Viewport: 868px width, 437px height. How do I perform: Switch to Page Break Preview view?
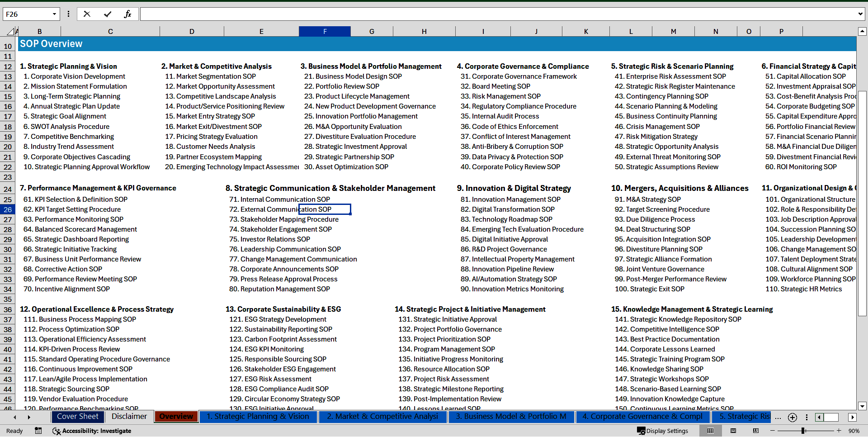756,431
